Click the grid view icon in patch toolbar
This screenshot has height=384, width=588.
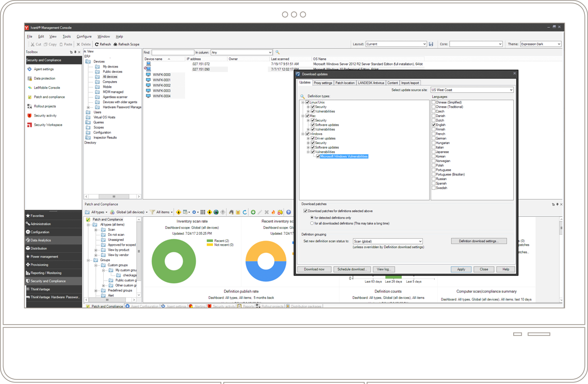tap(203, 212)
